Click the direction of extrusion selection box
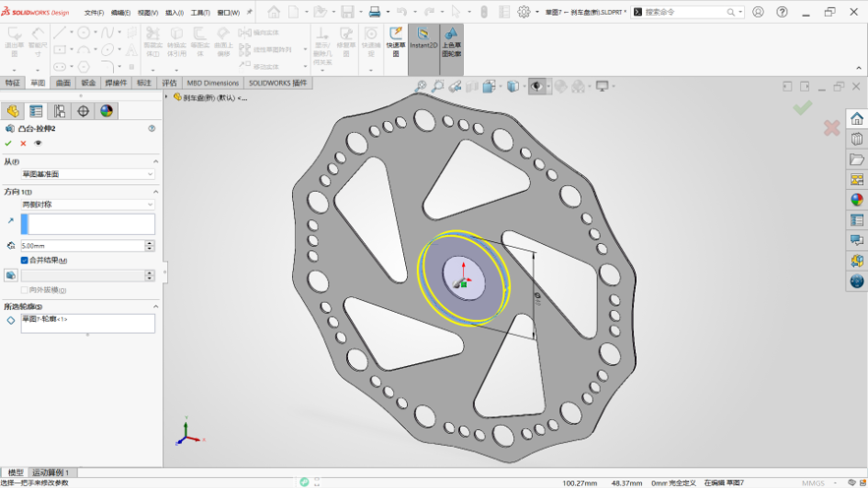This screenshot has width=868, height=488. (87, 224)
